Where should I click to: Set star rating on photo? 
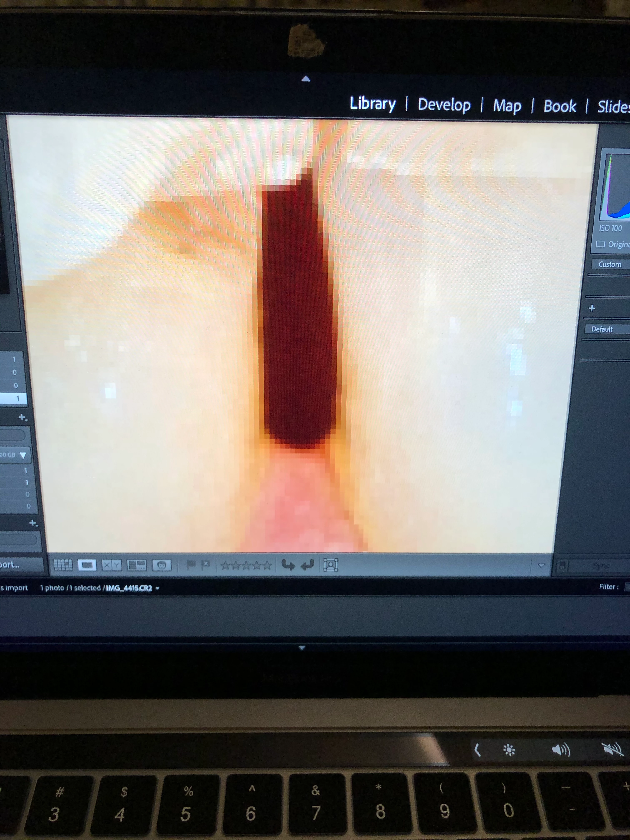click(246, 565)
